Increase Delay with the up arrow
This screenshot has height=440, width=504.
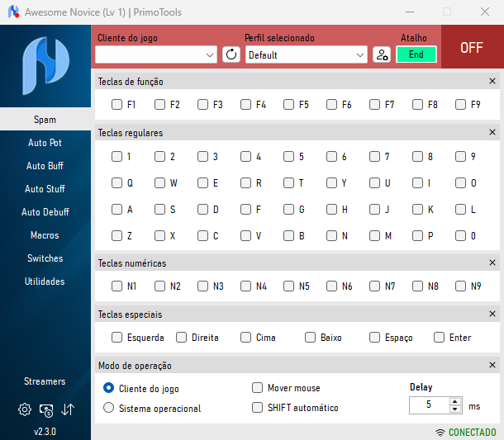pyautogui.click(x=454, y=401)
